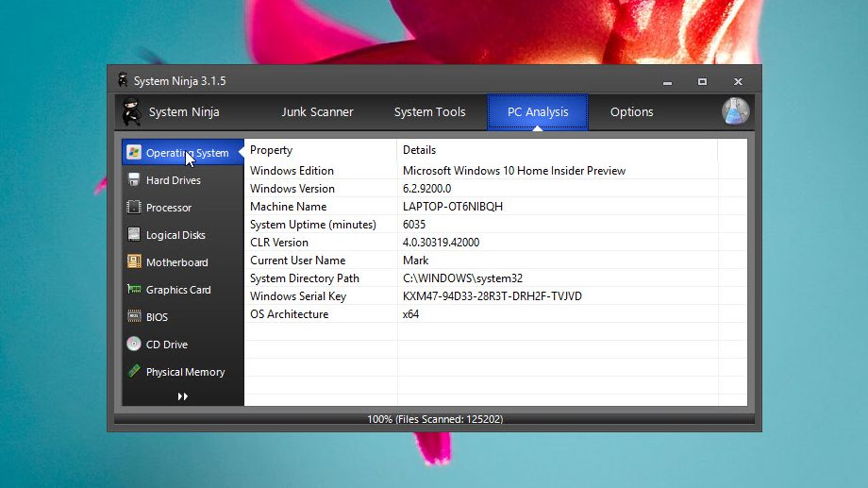Viewport: 868px width, 488px height.
Task: Expand more categories with double arrow
Action: (x=183, y=396)
